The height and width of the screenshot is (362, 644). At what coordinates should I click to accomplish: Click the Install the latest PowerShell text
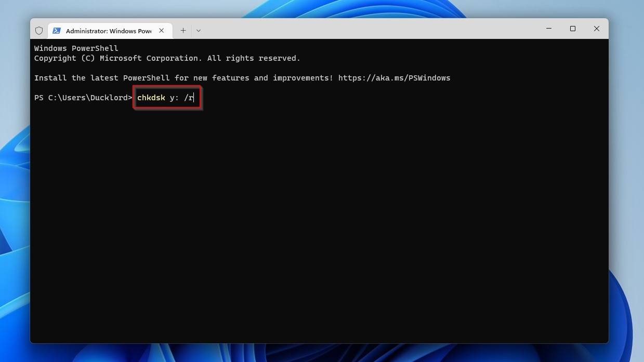(103, 78)
